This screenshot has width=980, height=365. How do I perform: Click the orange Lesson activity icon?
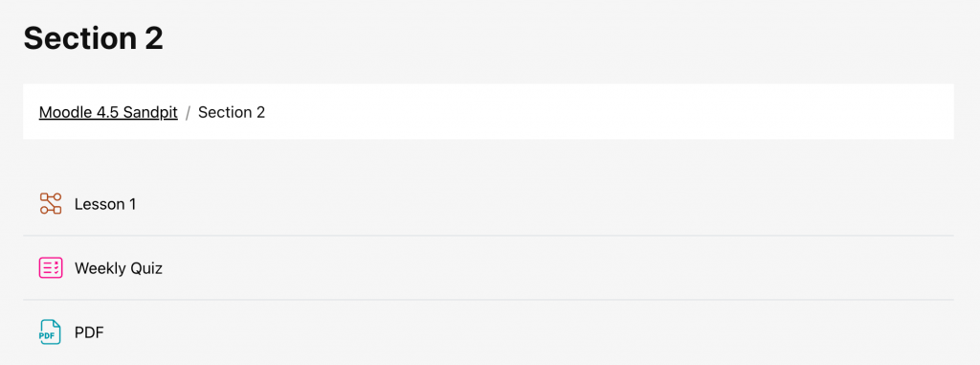tap(51, 203)
